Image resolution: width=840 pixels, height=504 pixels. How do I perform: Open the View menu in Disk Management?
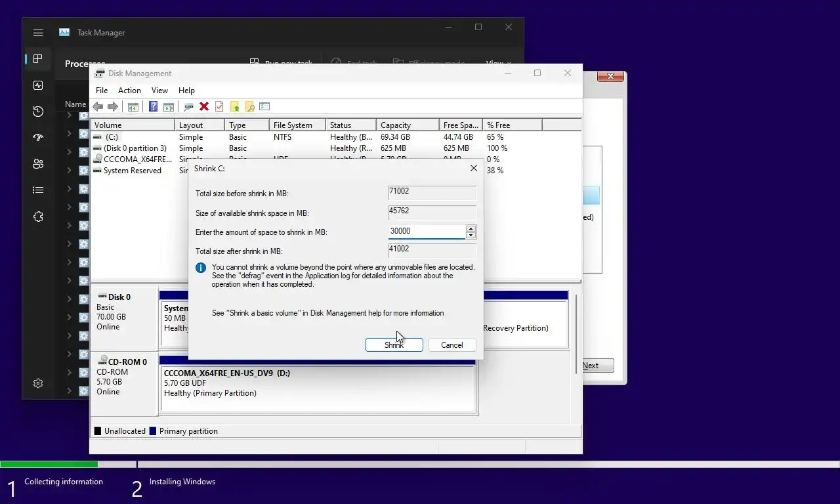[159, 91]
